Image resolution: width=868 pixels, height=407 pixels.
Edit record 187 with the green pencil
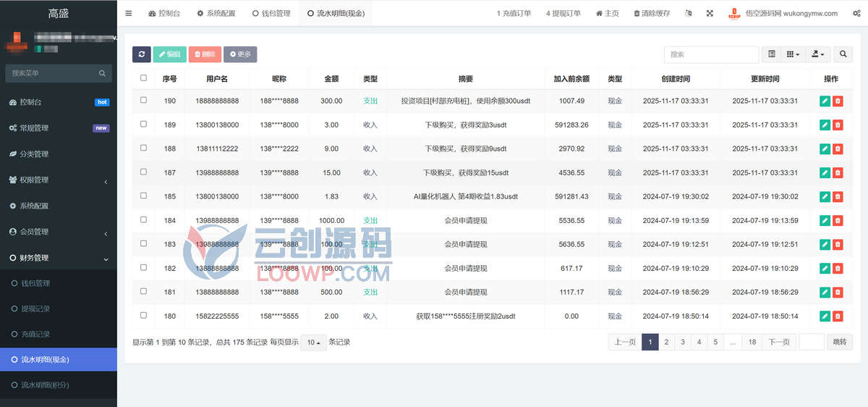click(x=825, y=173)
